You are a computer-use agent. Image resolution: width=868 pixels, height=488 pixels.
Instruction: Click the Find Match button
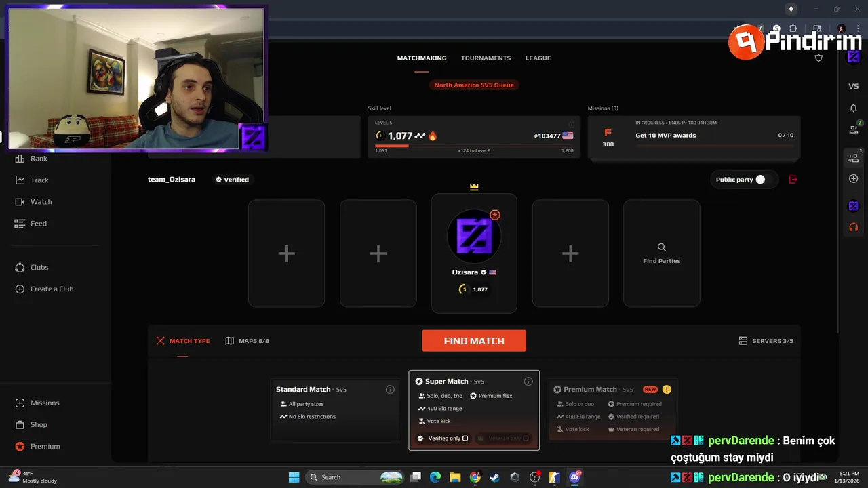pos(474,341)
